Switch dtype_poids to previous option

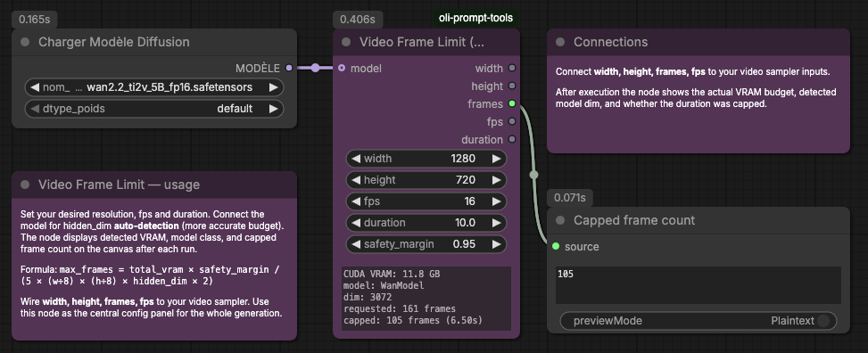point(35,109)
